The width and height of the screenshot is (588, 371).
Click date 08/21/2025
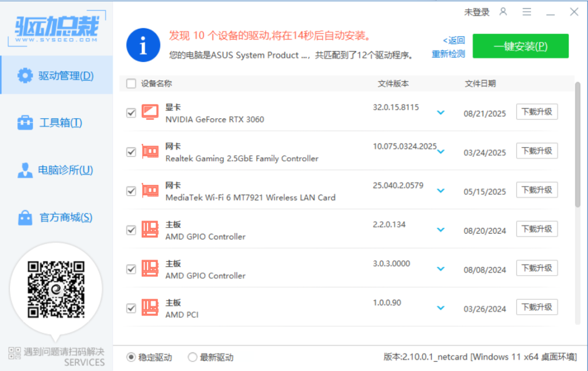(x=485, y=114)
